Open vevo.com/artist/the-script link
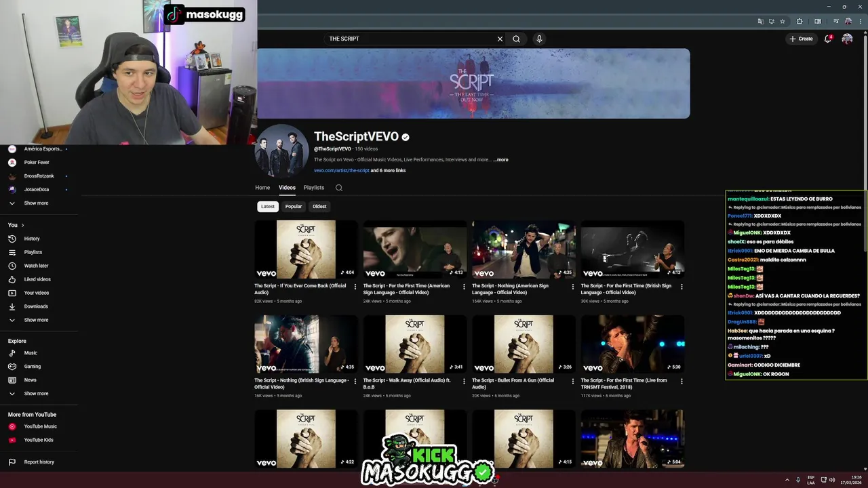This screenshot has width=868, height=488. (342, 171)
